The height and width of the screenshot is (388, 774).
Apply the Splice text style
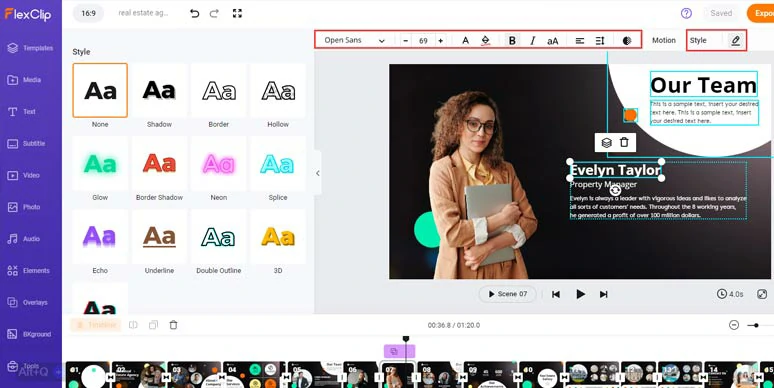pyautogui.click(x=278, y=163)
